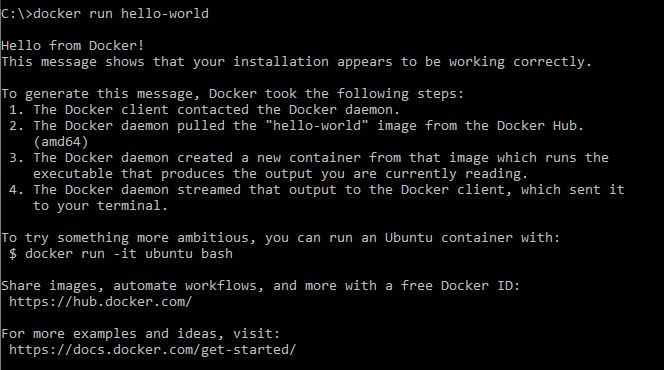The image size is (664, 370).
Task: Click the "For more examples and ideas" line
Action: coord(141,334)
